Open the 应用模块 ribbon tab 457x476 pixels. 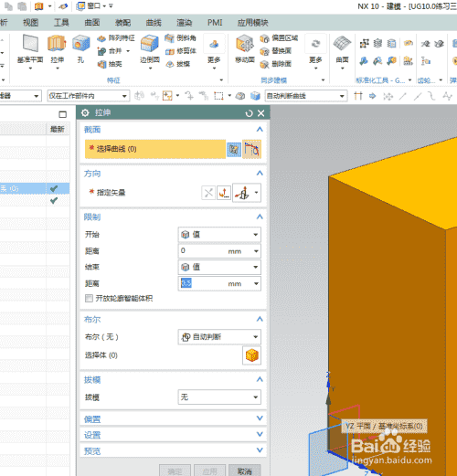253,23
